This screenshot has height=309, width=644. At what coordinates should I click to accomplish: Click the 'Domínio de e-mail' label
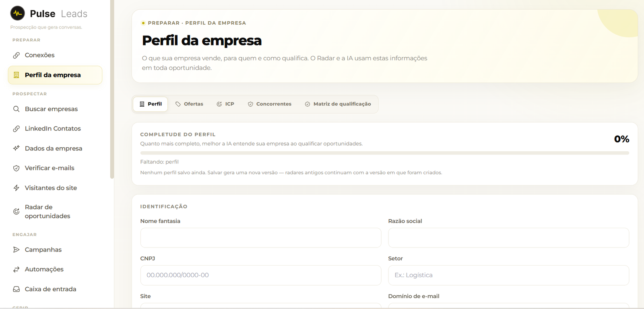click(414, 296)
